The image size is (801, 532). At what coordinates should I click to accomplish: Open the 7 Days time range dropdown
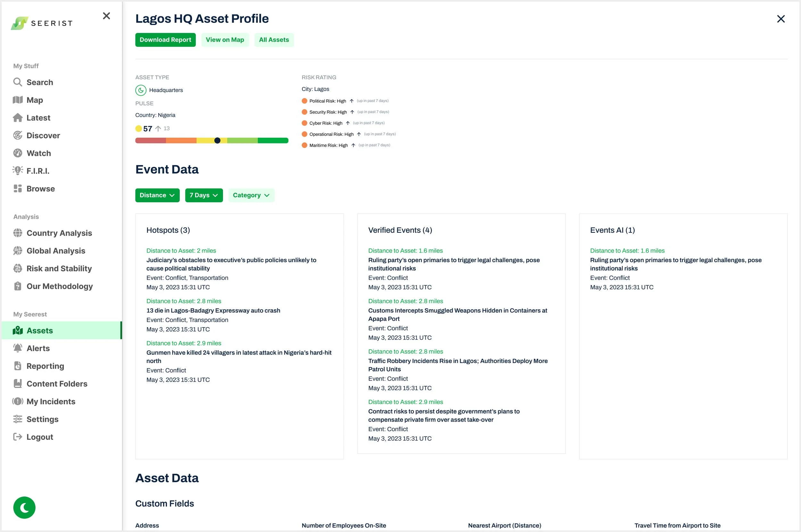pos(204,195)
